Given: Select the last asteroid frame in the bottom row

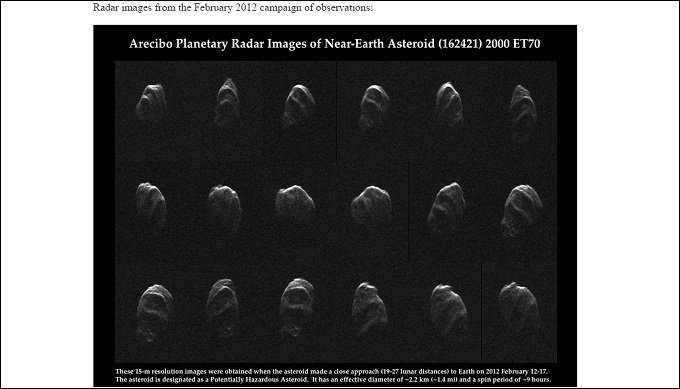Looking at the screenshot, I should pyautogui.click(x=519, y=307).
